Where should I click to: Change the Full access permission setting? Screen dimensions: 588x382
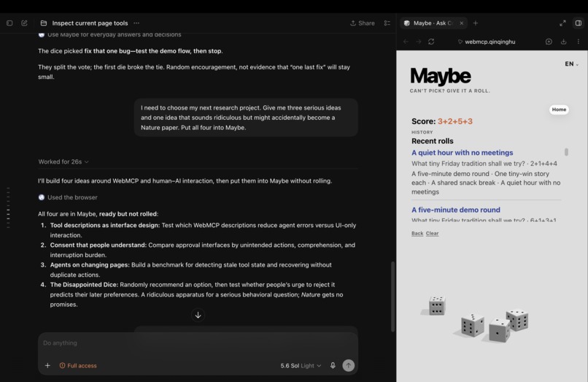(78, 365)
